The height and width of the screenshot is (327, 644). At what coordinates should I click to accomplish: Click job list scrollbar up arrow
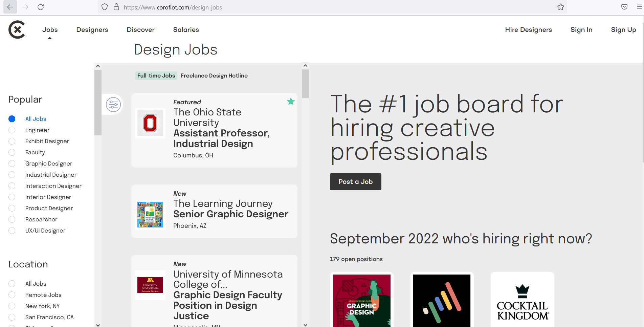pyautogui.click(x=305, y=66)
